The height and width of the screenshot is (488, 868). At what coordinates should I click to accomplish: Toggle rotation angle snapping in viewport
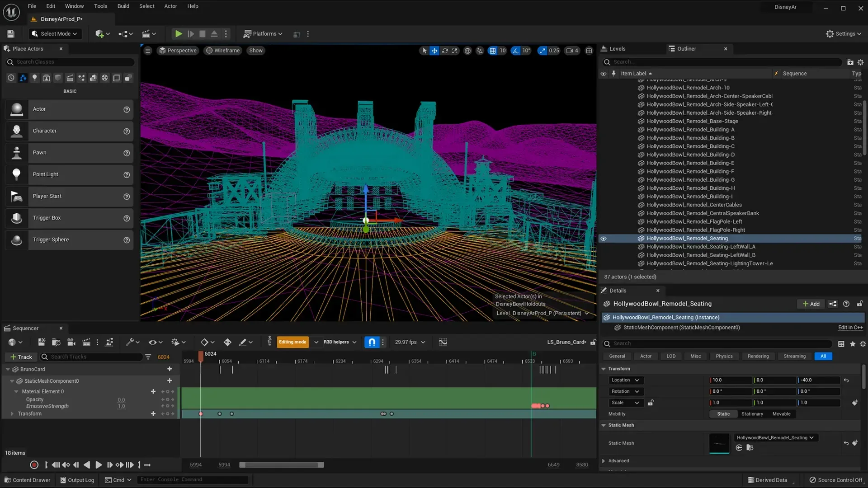click(x=516, y=51)
